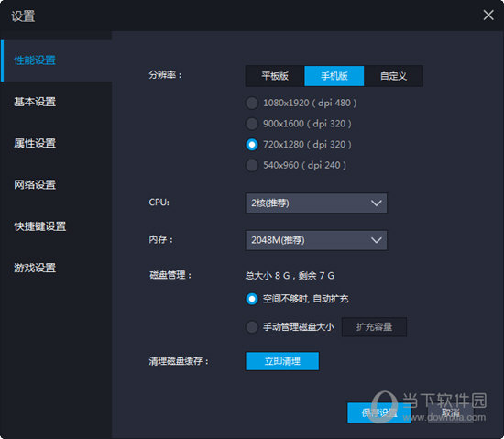Switch to 基本设置 in the sidebar
The height and width of the screenshot is (439, 504).
57,102
